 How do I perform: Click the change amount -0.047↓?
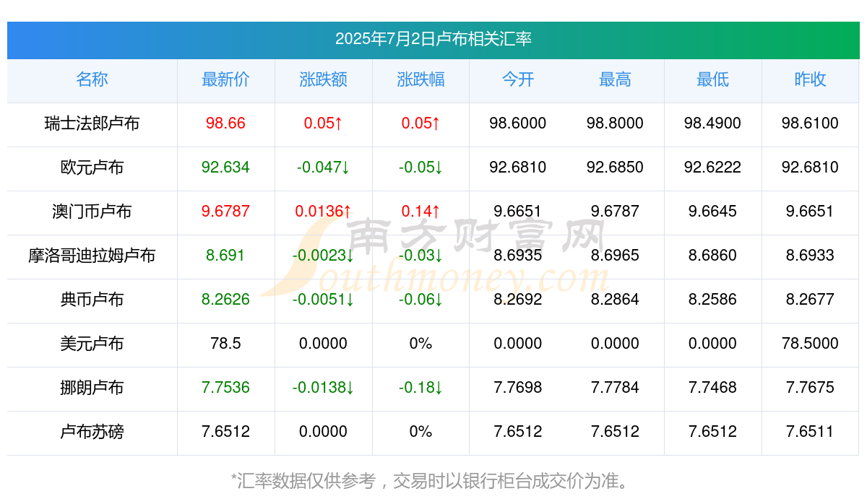pyautogui.click(x=323, y=168)
